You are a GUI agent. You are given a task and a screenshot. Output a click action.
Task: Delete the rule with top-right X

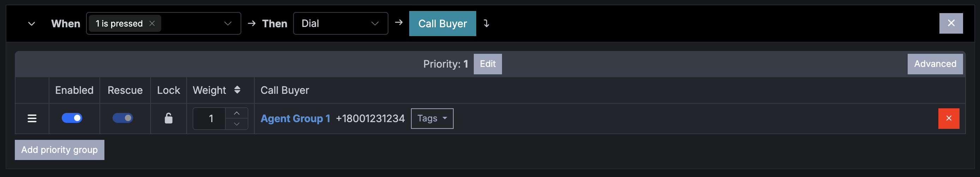pyautogui.click(x=951, y=23)
